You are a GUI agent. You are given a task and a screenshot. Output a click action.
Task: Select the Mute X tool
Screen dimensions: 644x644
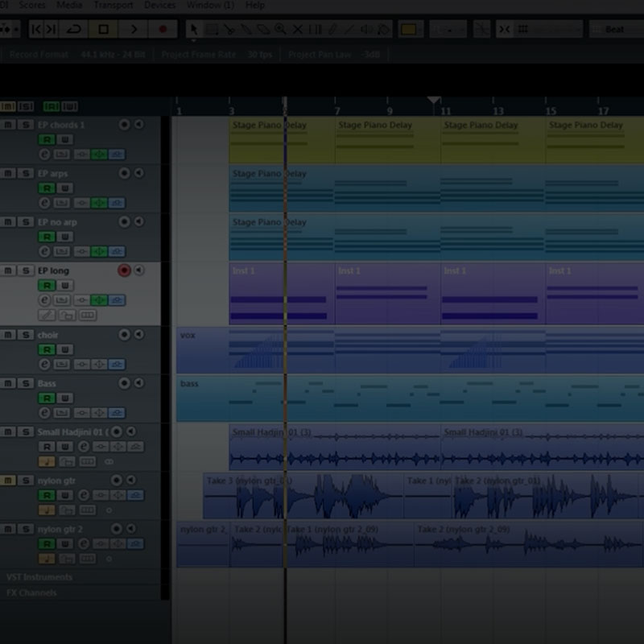pos(298,30)
